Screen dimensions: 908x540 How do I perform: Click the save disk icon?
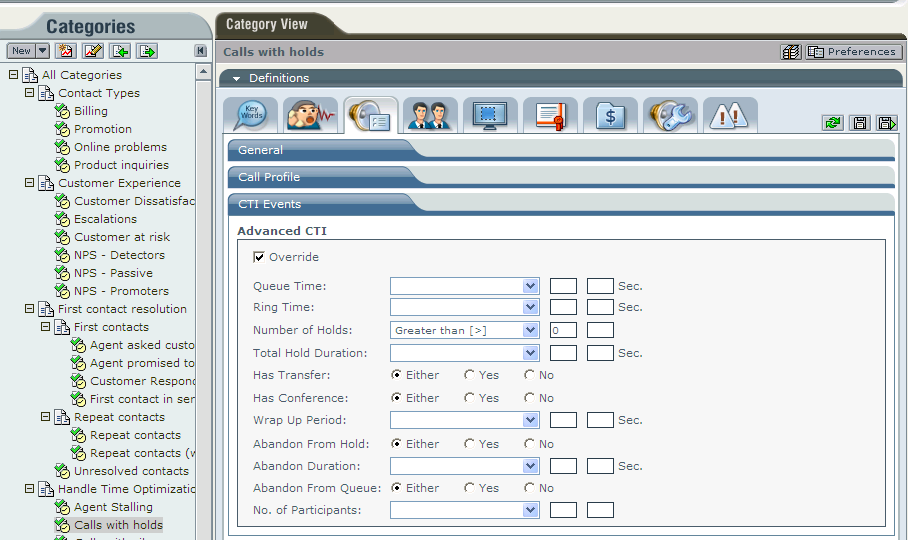[x=860, y=123]
